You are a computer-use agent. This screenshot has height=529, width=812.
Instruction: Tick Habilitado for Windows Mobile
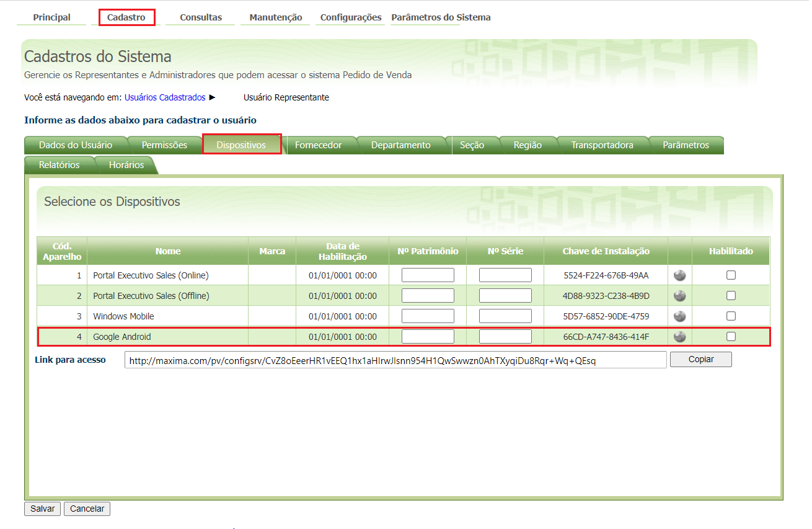pos(731,316)
